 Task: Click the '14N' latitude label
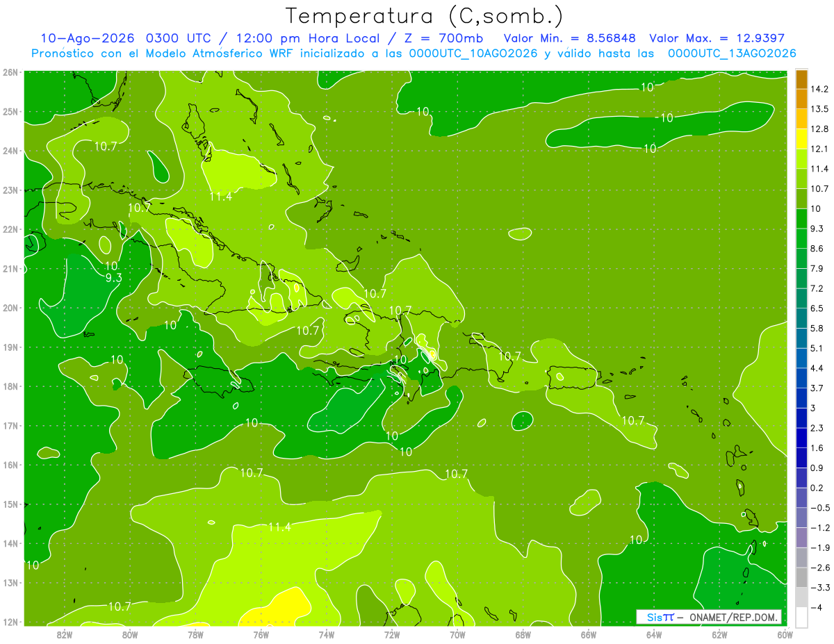pos(10,543)
